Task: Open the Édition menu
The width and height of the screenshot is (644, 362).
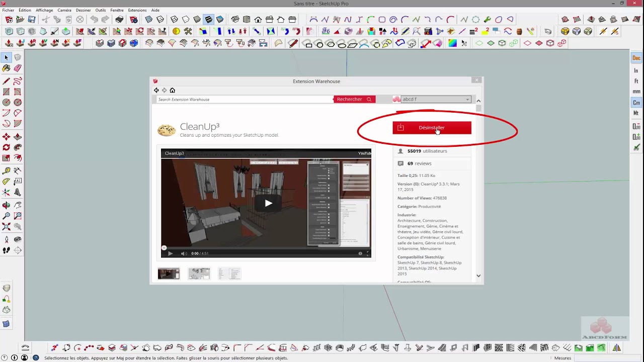Action: coord(24,10)
